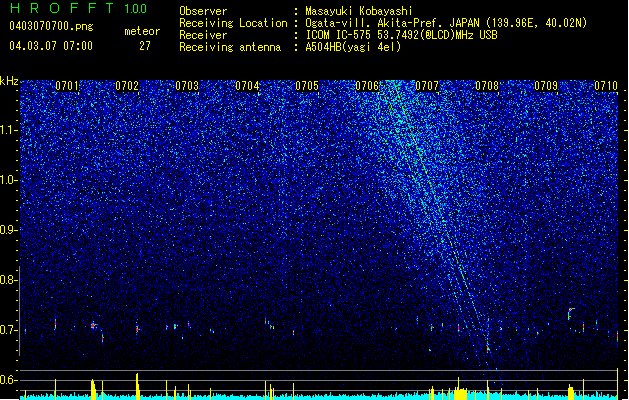Image resolution: width=629 pixels, height=400 pixels.
Task: Click the 0702 time marker
Action: [x=127, y=86]
